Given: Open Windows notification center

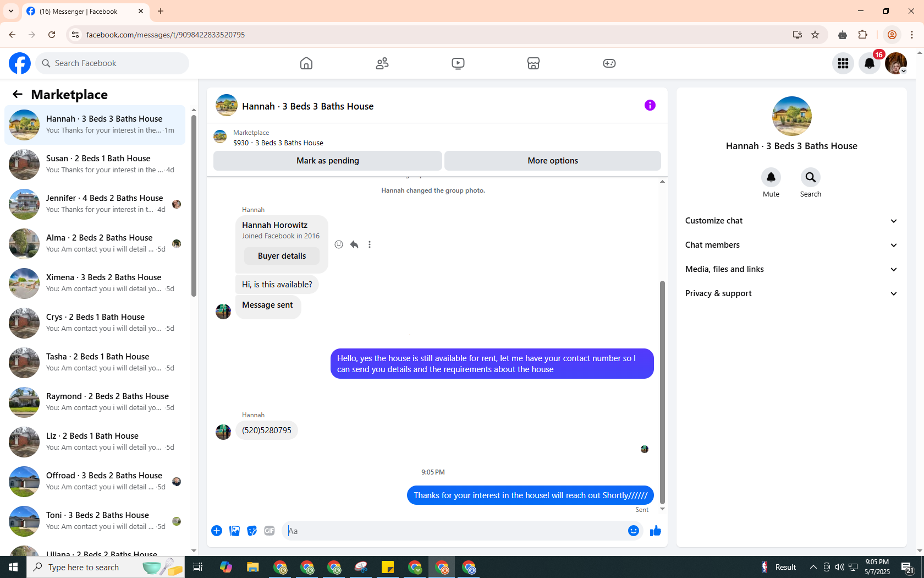Looking at the screenshot, I should point(908,567).
